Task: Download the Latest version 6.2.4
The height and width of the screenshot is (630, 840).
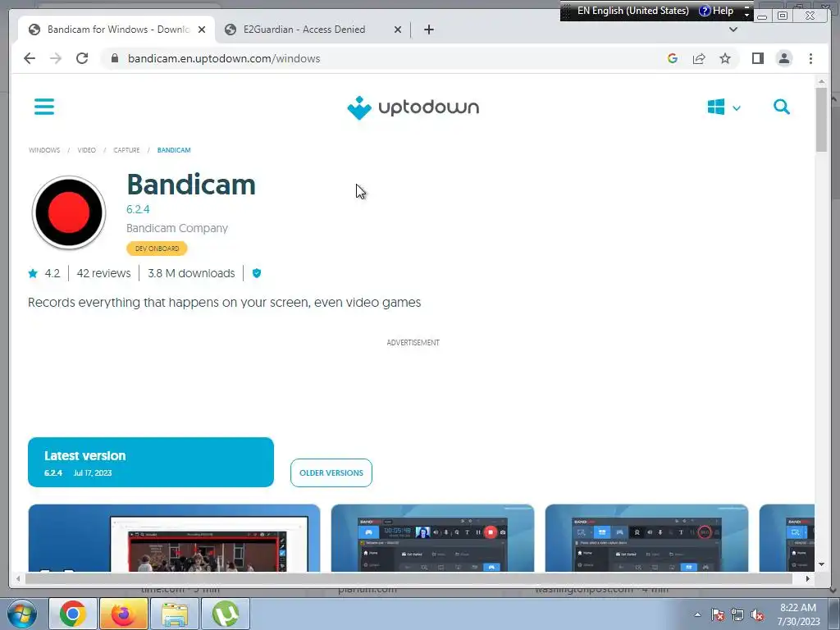Action: point(151,463)
